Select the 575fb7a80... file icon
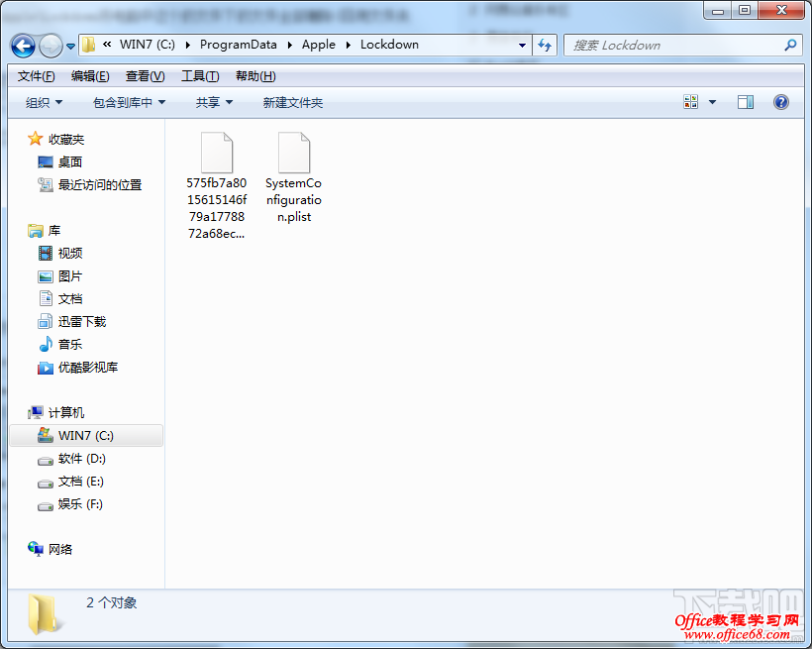 (217, 153)
